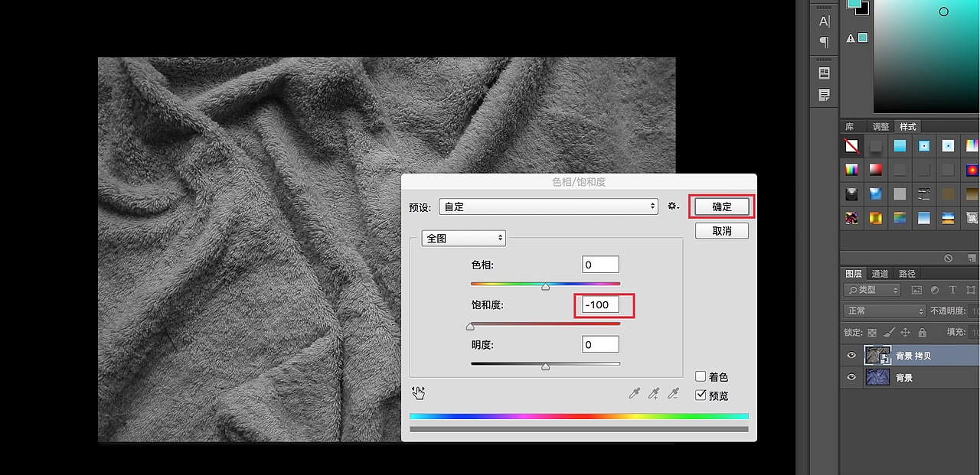Click the rainbow color bar in dialog
The width and height of the screenshot is (980, 475).
point(579,416)
